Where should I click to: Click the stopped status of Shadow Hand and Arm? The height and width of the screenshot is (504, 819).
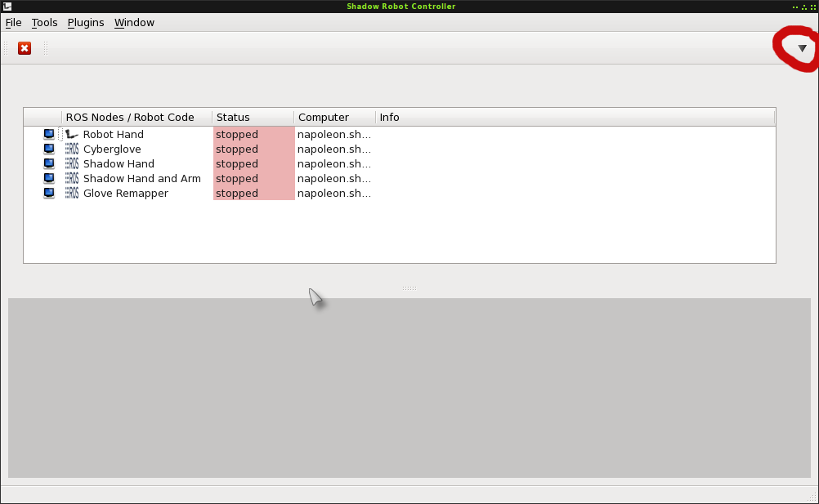coord(254,178)
